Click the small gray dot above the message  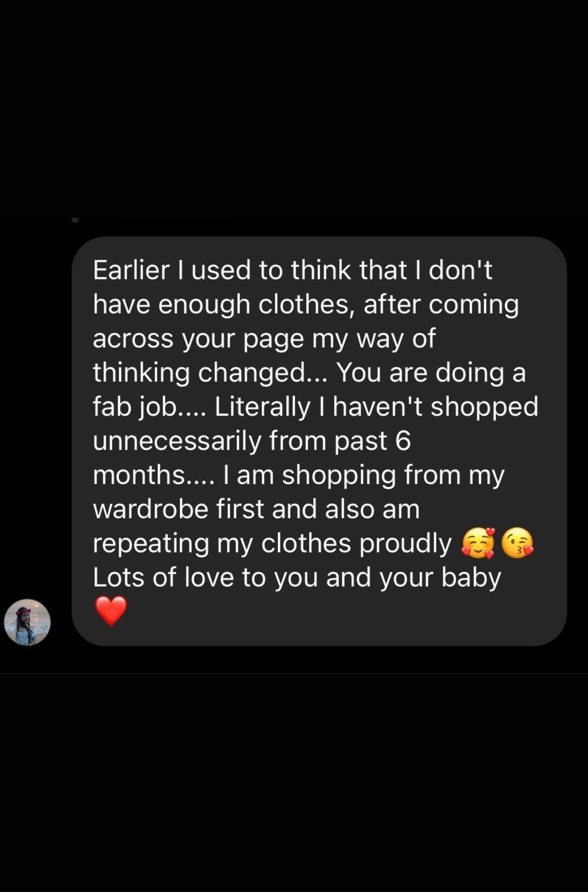point(75,220)
